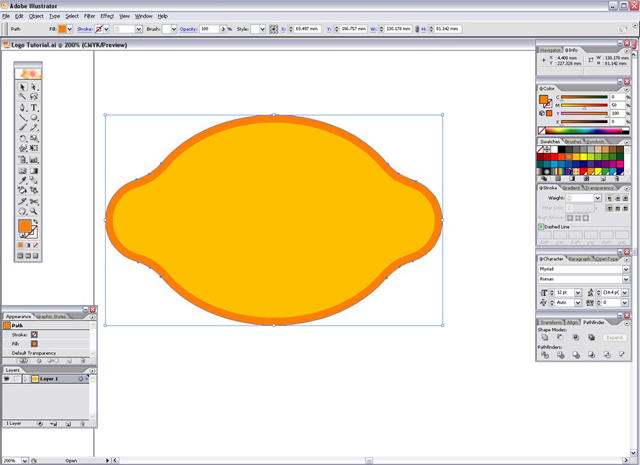Select the Type tool
Screen dimensions: 640x465
pyautogui.click(x=34, y=108)
